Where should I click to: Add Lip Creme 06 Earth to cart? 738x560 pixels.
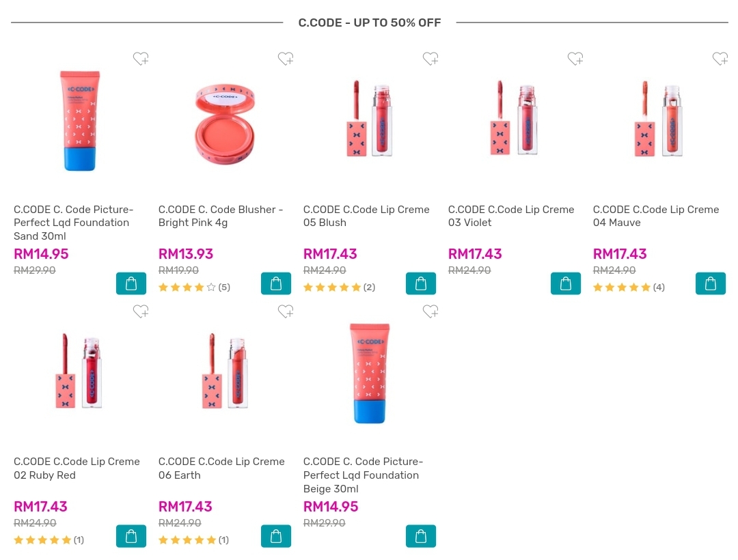[x=276, y=536]
